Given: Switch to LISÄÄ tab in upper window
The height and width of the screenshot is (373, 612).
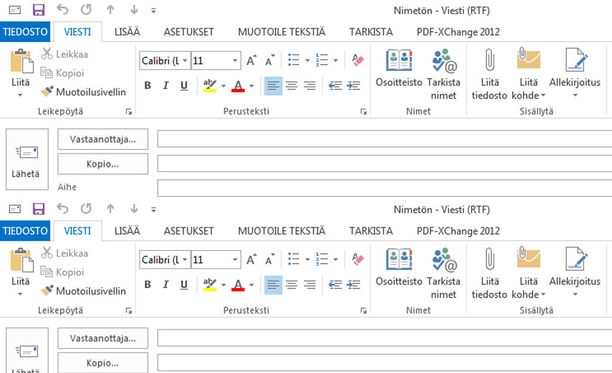Looking at the screenshot, I should click(x=127, y=32).
